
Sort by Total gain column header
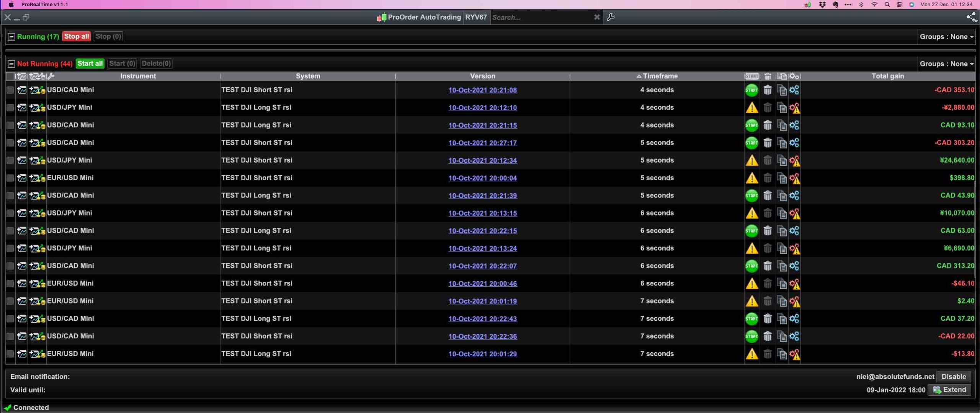point(887,76)
